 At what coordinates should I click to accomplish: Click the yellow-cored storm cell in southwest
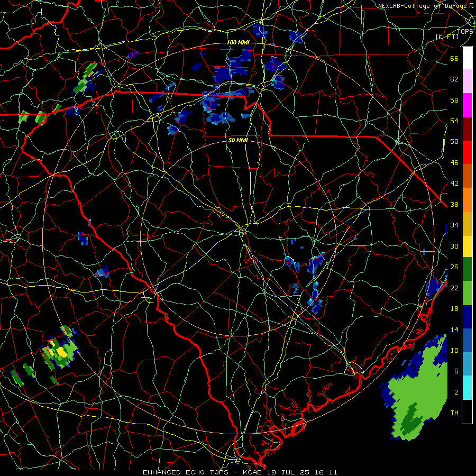(x=60, y=351)
